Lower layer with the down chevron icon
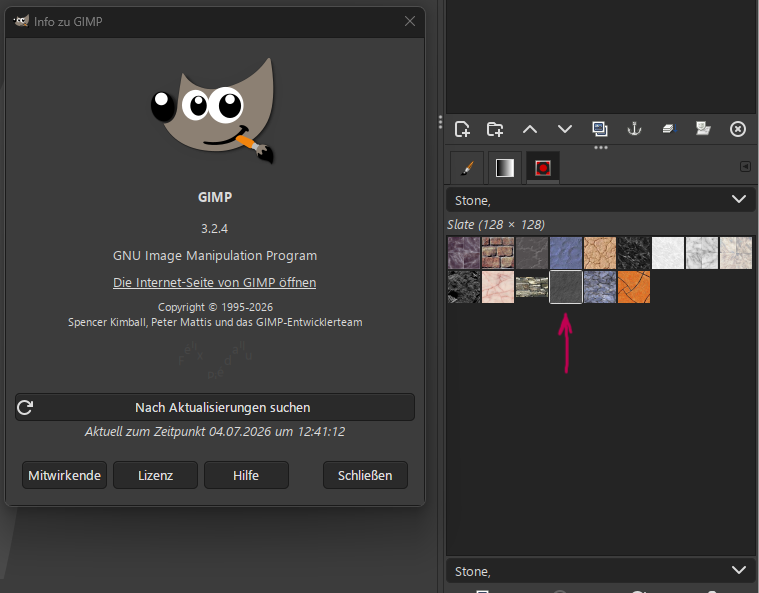This screenshot has height=593, width=759. click(565, 129)
